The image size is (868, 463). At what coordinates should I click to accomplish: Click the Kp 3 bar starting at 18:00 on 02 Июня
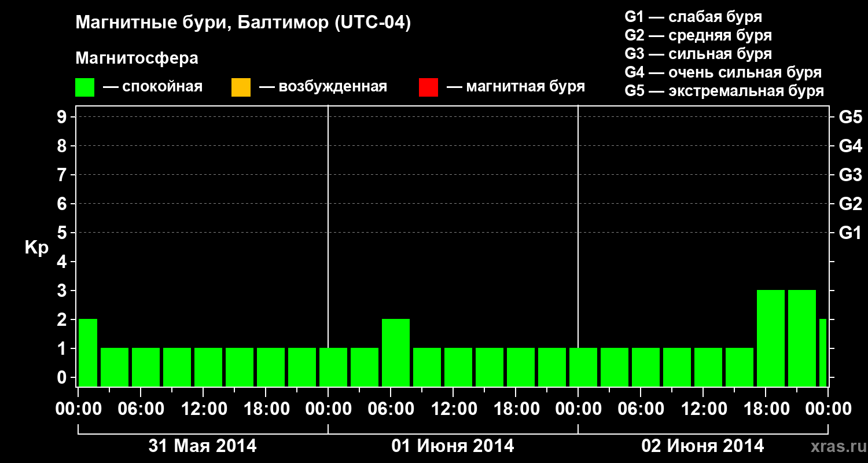click(x=771, y=338)
